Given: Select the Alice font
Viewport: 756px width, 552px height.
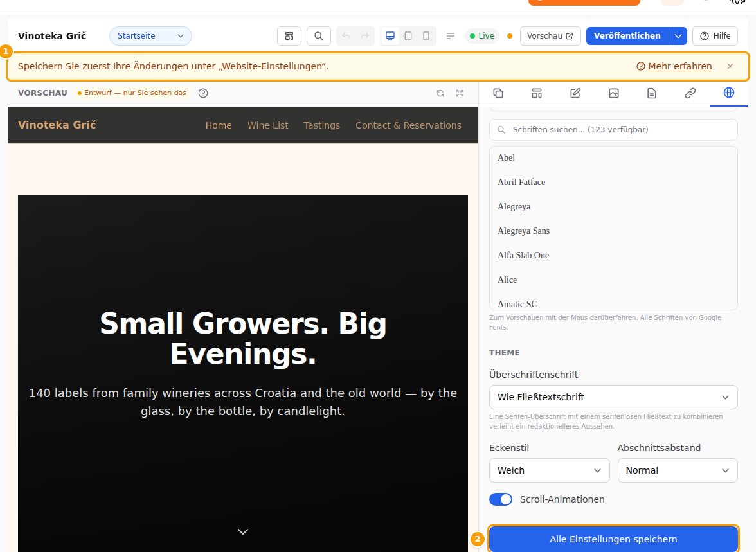Looking at the screenshot, I should point(613,280).
